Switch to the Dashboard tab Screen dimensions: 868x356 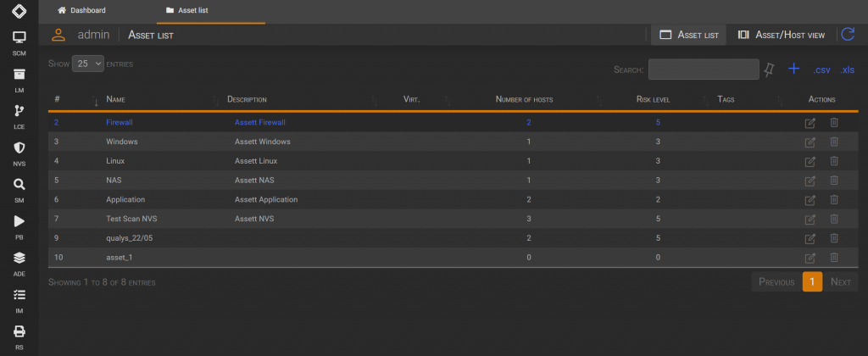point(82,10)
